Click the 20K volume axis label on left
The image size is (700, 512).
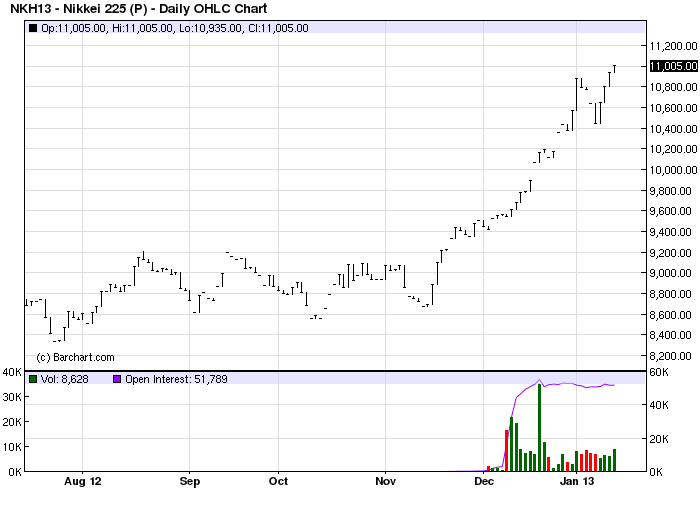click(12, 422)
